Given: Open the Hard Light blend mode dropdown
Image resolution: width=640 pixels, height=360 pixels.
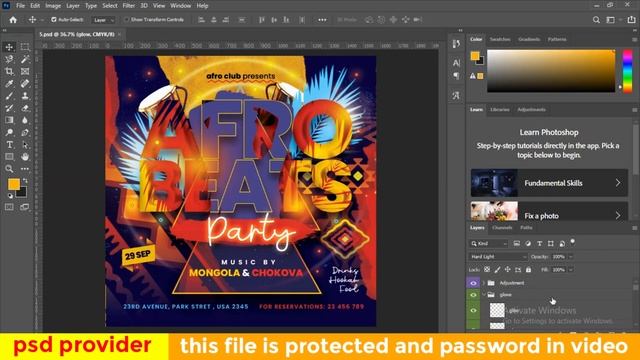Looking at the screenshot, I should click(498, 257).
